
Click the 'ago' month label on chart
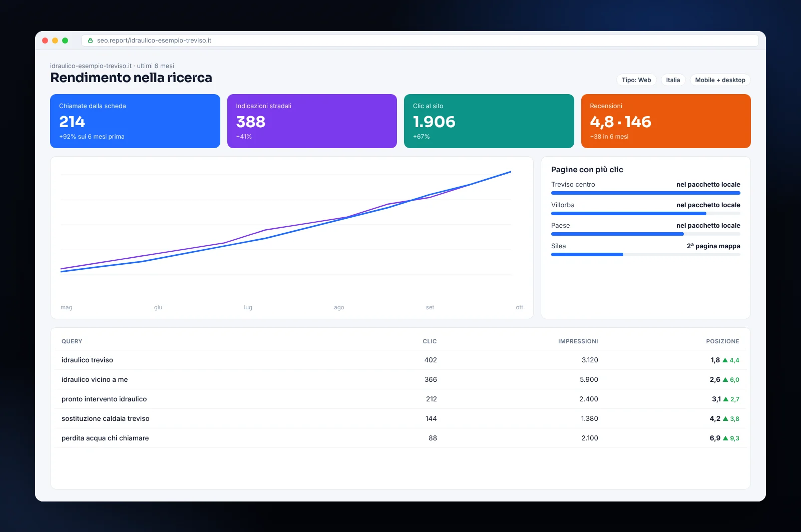(339, 307)
